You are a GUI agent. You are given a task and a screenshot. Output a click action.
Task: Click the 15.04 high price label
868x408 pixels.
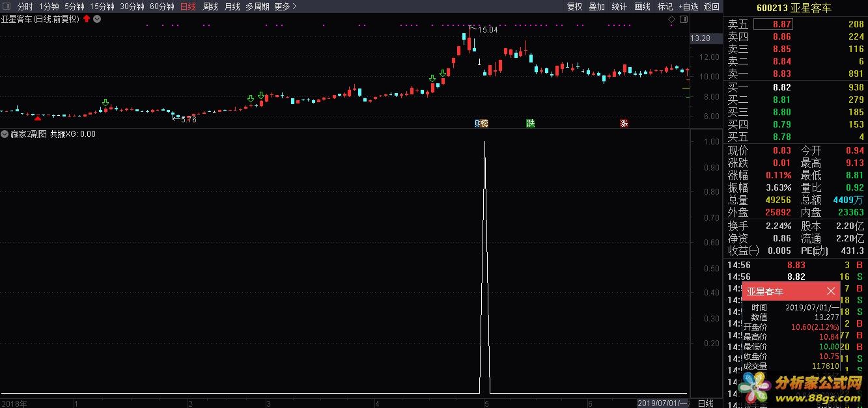pyautogui.click(x=488, y=30)
